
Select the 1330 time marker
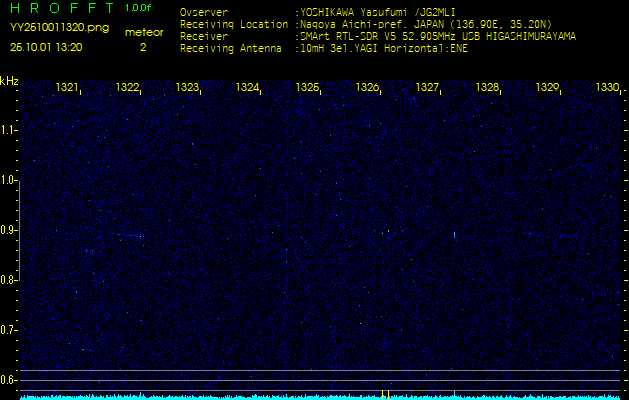click(607, 88)
